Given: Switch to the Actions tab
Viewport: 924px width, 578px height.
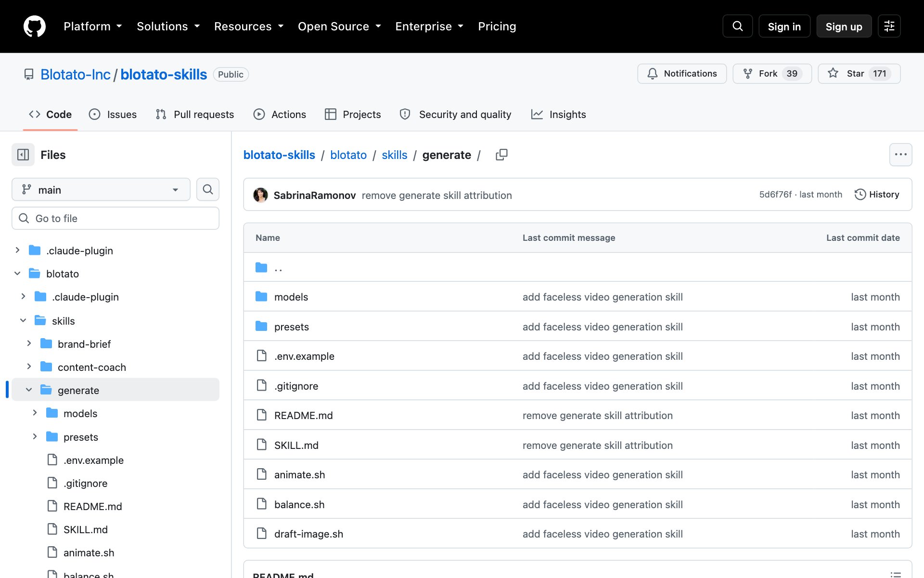Looking at the screenshot, I should [280, 114].
